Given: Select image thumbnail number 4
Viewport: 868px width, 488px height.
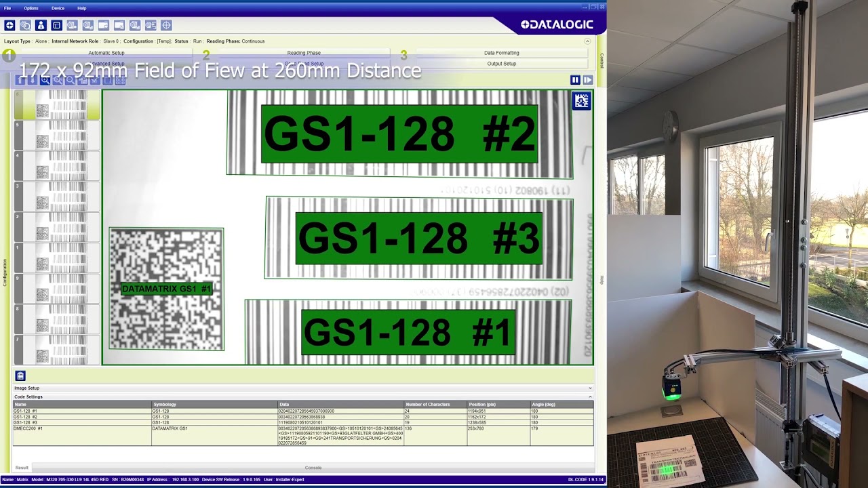Looking at the screenshot, I should (57, 166).
